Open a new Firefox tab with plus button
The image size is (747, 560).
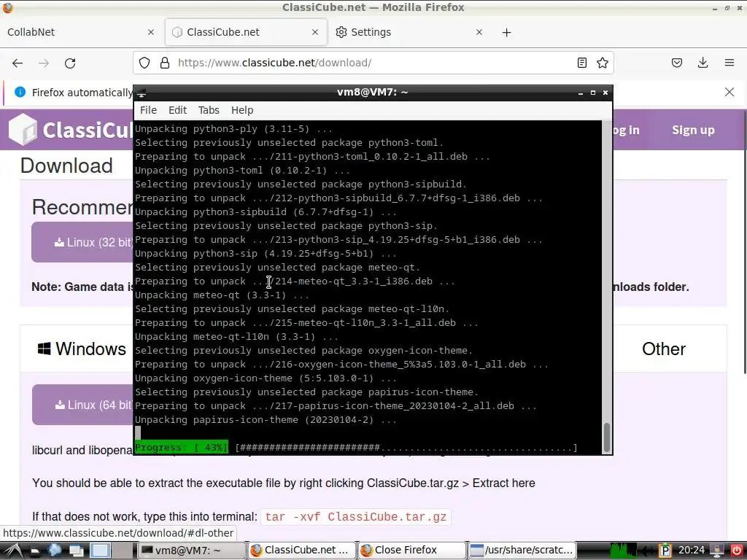point(506,32)
